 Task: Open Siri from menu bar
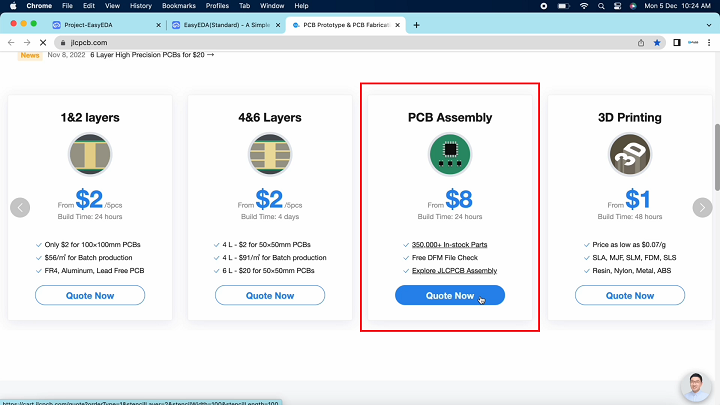pos(633,6)
